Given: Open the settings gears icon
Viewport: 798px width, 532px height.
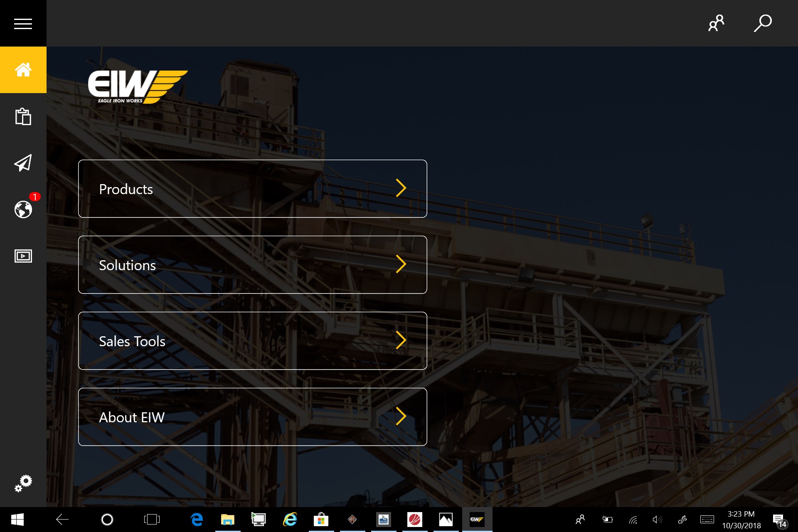Looking at the screenshot, I should point(23,483).
